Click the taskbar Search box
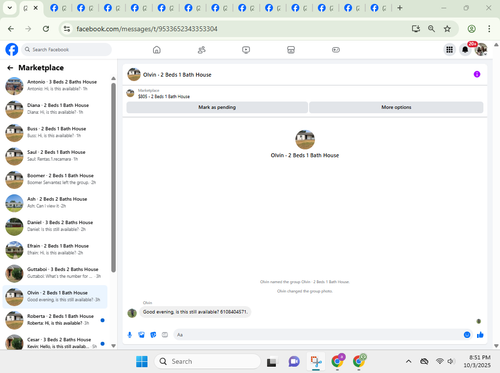500x373 pixels. pos(207,361)
